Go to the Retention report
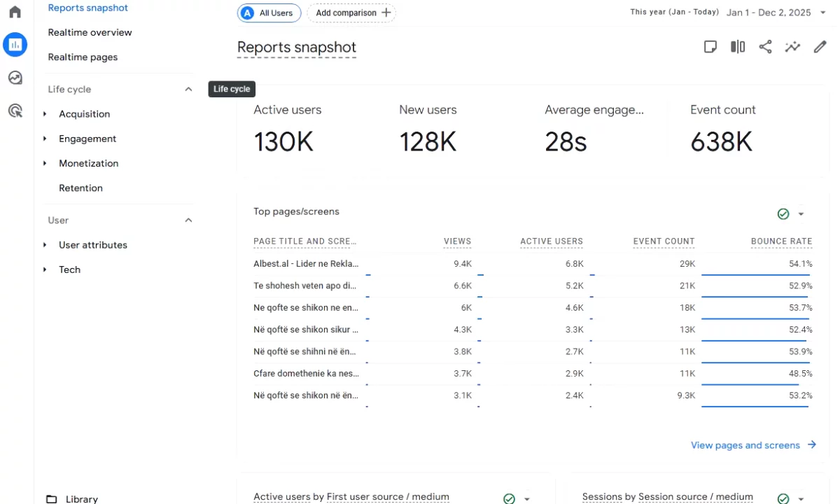The height and width of the screenshot is (504, 840). pos(80,188)
